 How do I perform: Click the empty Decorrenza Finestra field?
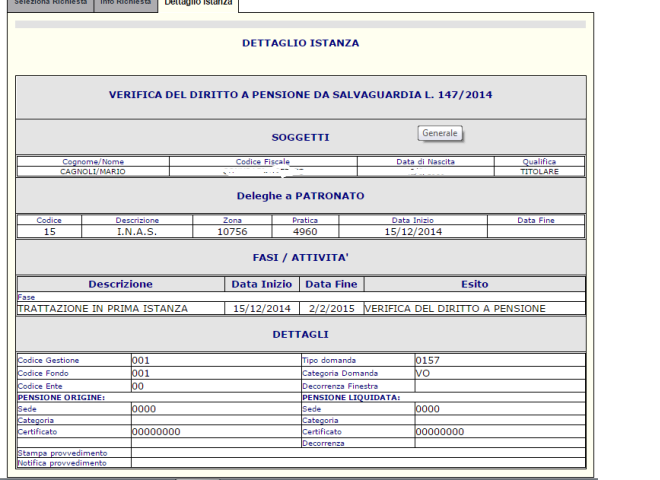pyautogui.click(x=499, y=385)
